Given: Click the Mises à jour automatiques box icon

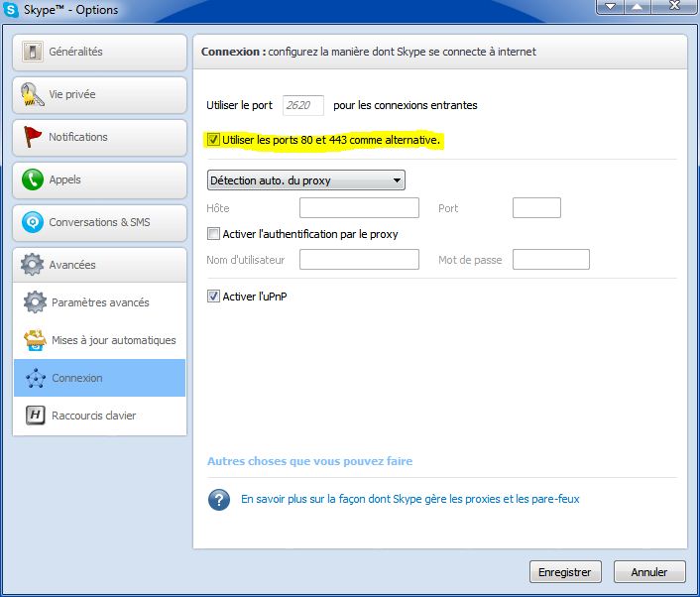Looking at the screenshot, I should click(35, 340).
